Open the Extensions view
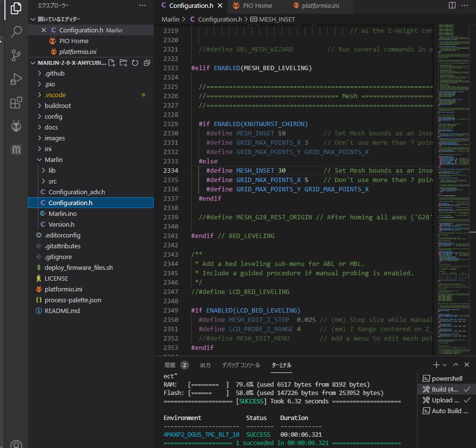This screenshot has height=448, width=476. point(16,103)
